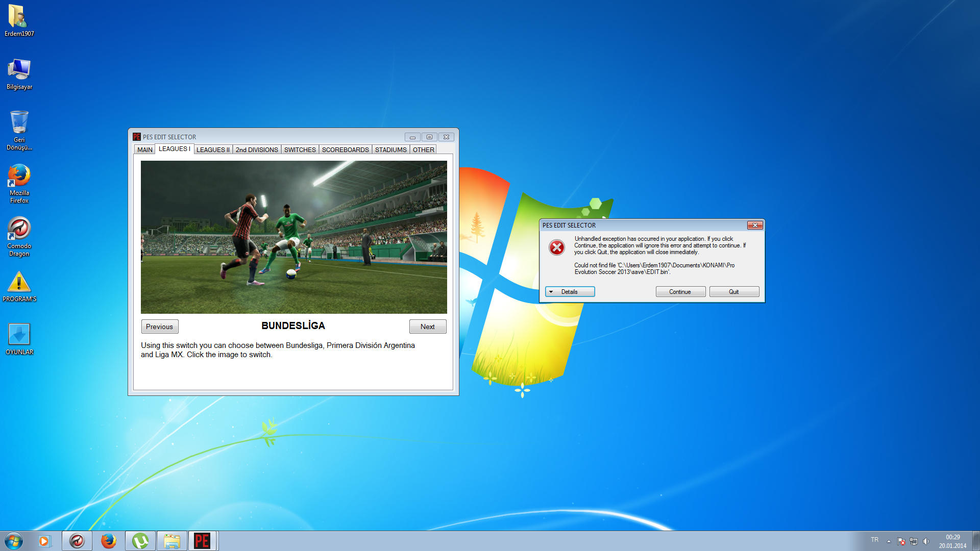Select the Geri Dönüşüm recycle bin icon
The image size is (980, 551).
(x=19, y=130)
